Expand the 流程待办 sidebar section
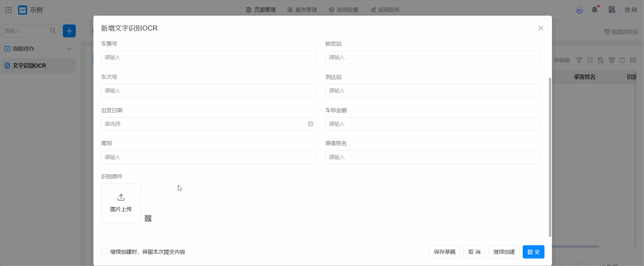The height and width of the screenshot is (266, 644). (69, 49)
